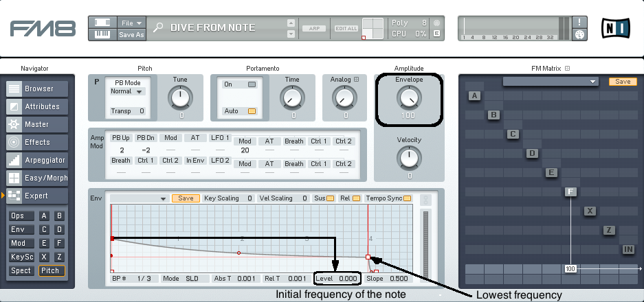
Task: Click the search magnifier icon beside preset name
Action: tap(157, 27)
